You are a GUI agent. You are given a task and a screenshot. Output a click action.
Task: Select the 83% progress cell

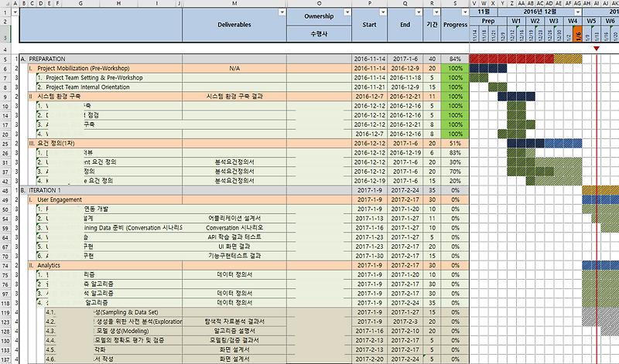455,152
